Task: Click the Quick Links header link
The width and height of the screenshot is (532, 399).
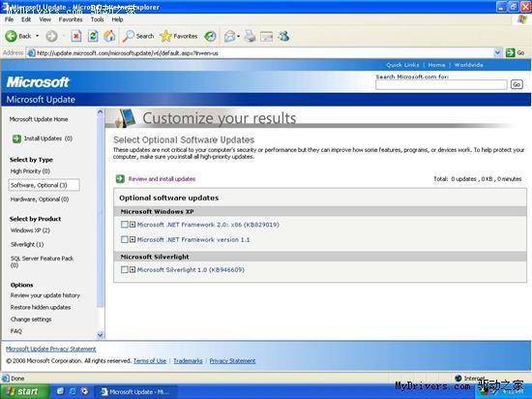Action: coord(402,65)
